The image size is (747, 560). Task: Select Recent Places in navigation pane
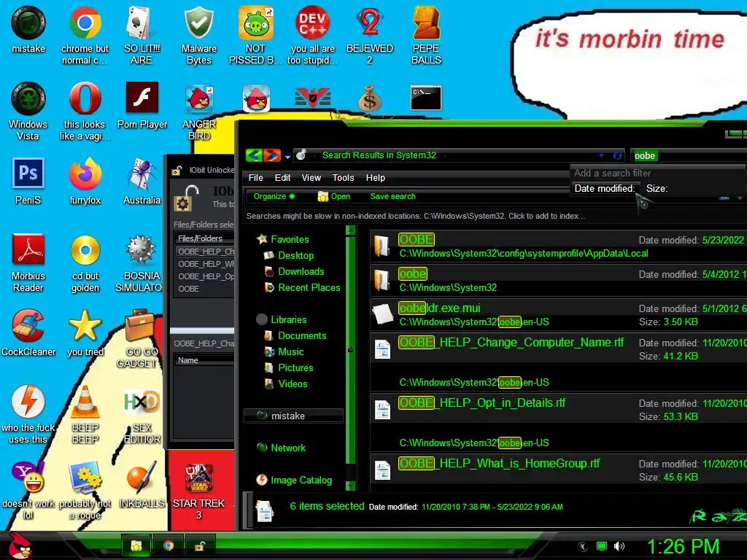coord(303,287)
